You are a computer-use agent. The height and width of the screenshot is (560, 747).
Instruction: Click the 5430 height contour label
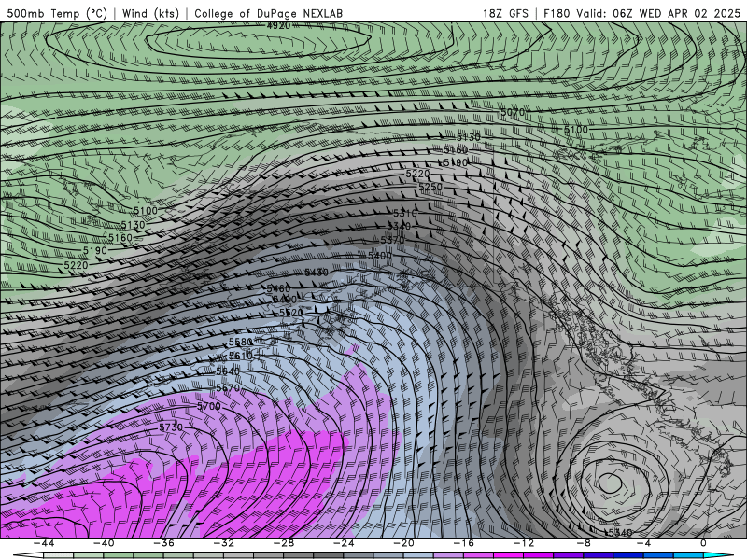[317, 273]
